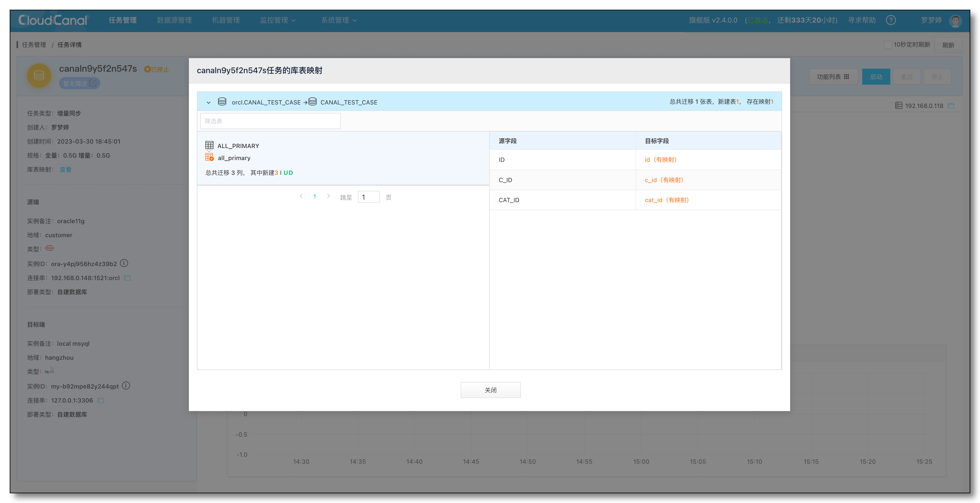
Task: Open the 系统管理 dropdown menu
Action: point(339,20)
